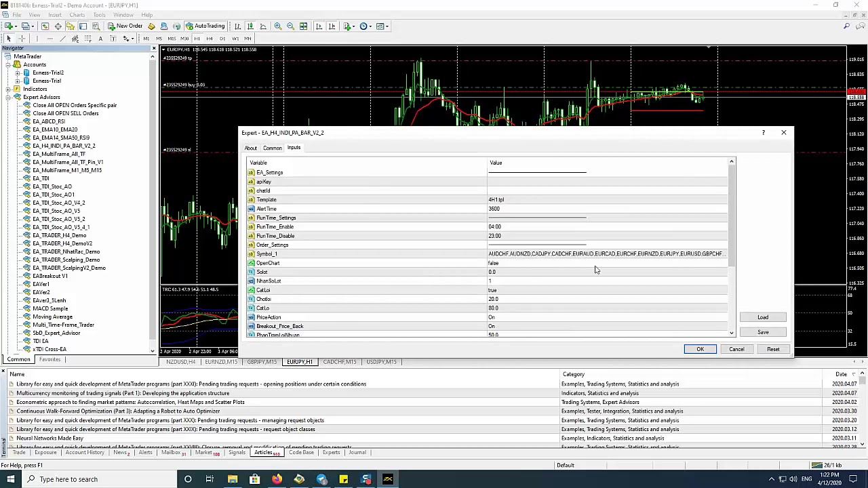Collapse the Accounts tree node
Image resolution: width=868 pixels, height=488 pixels.
7,64
